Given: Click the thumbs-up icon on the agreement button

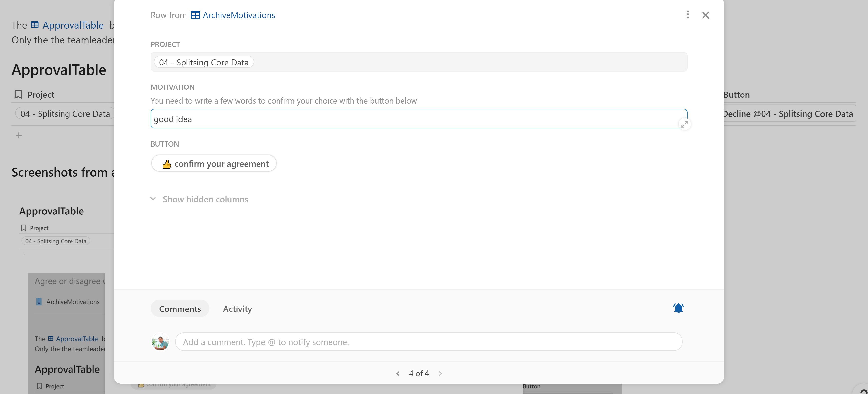Looking at the screenshot, I should point(167,164).
